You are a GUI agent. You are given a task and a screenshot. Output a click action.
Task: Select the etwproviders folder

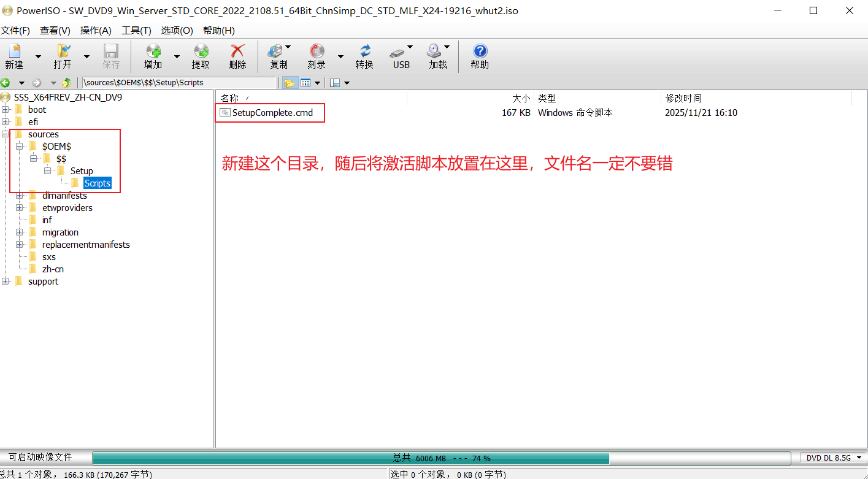coord(67,208)
